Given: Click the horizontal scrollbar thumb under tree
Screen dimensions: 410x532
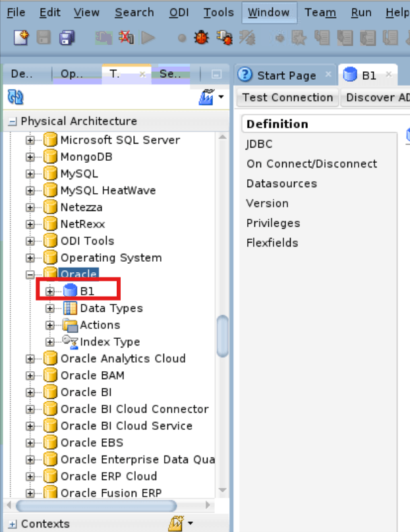Looking at the screenshot, I should click(96, 506).
